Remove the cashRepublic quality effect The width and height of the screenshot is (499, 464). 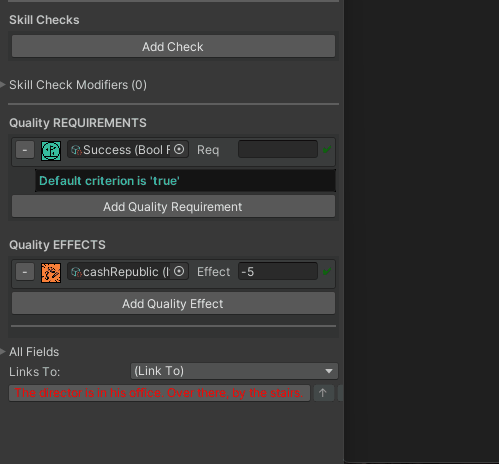pyautogui.click(x=25, y=272)
